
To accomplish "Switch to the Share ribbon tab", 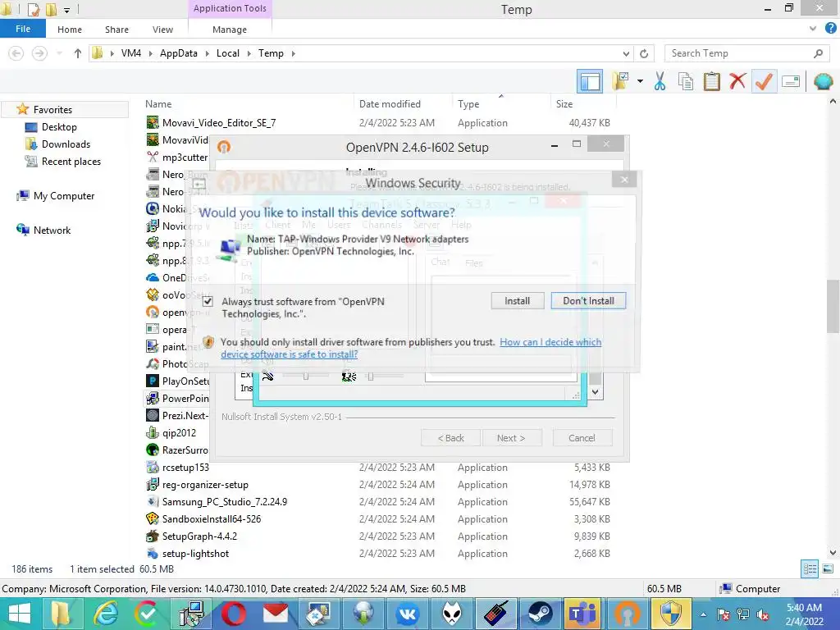I will 116,30.
